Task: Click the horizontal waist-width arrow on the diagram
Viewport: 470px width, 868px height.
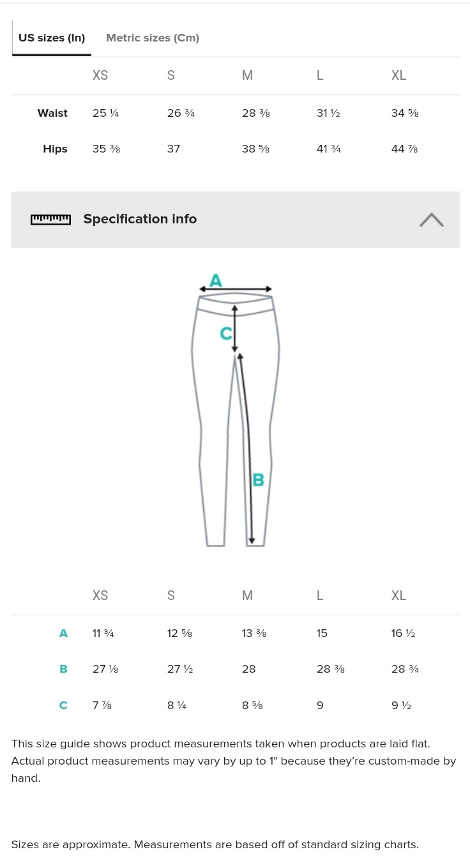Action: pos(236,289)
